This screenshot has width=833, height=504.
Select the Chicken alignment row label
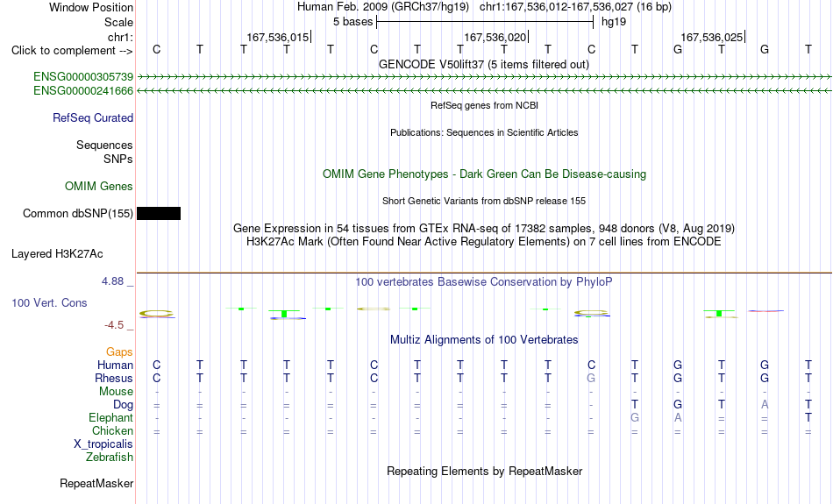pos(112,430)
